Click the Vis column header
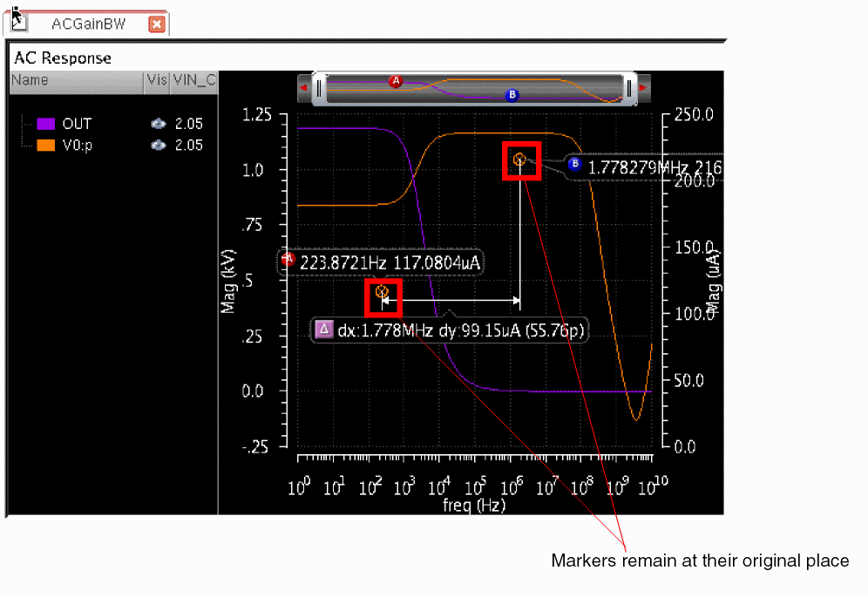 pyautogui.click(x=157, y=81)
